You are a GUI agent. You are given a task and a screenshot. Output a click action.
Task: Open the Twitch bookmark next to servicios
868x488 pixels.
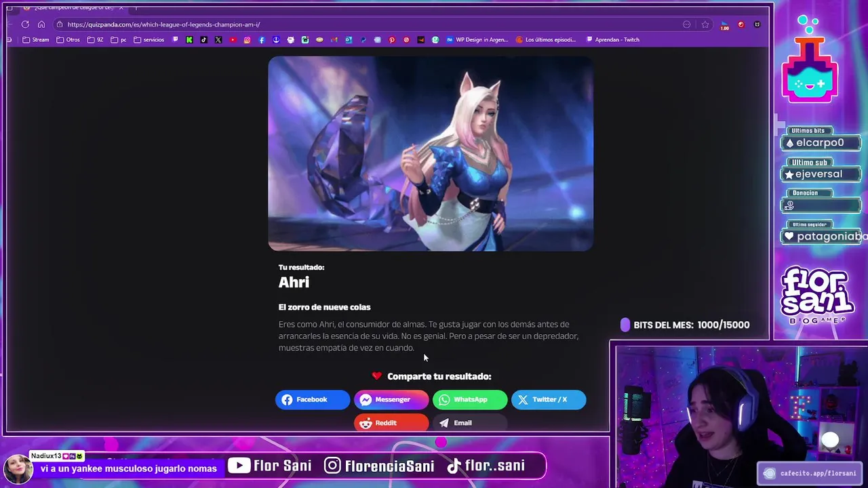pyautogui.click(x=175, y=39)
